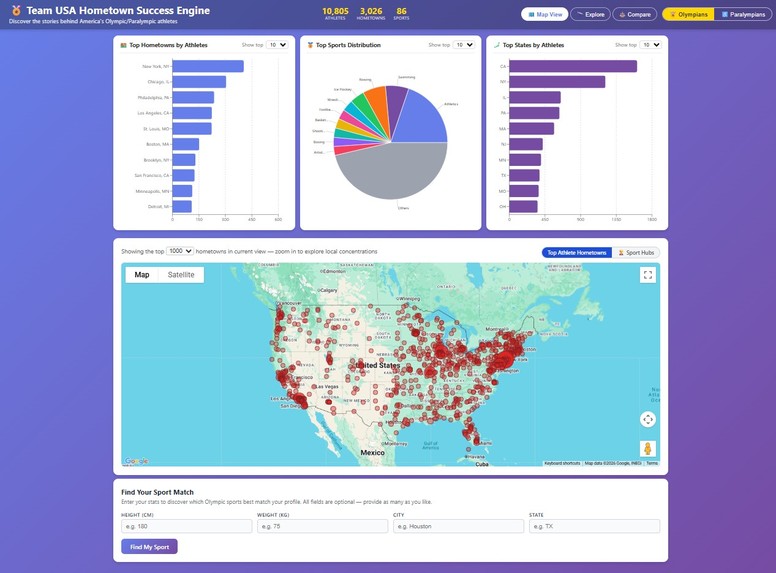776x573 pixels.
Task: Open Keyboard shortcuts link on map
Action: click(x=562, y=463)
